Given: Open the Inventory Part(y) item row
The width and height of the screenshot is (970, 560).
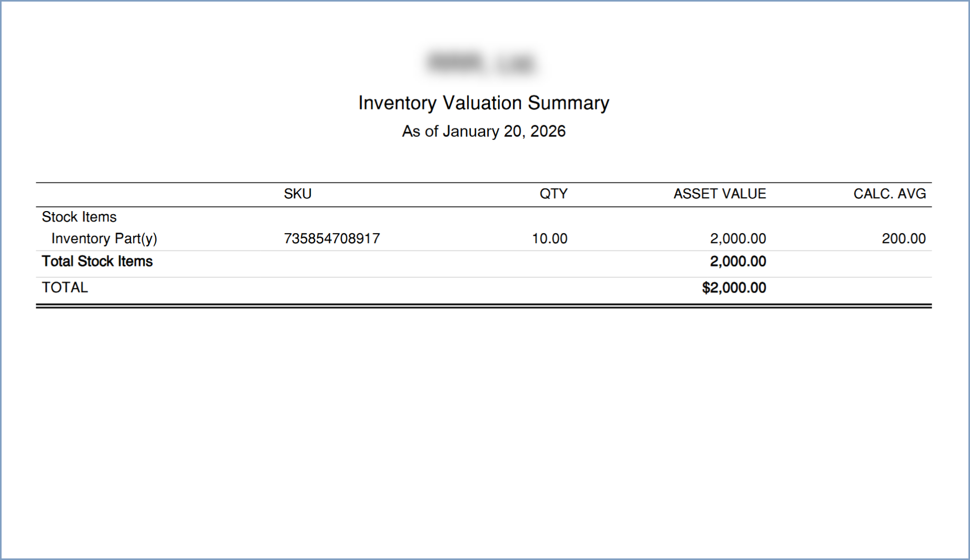Looking at the screenshot, I should click(104, 239).
